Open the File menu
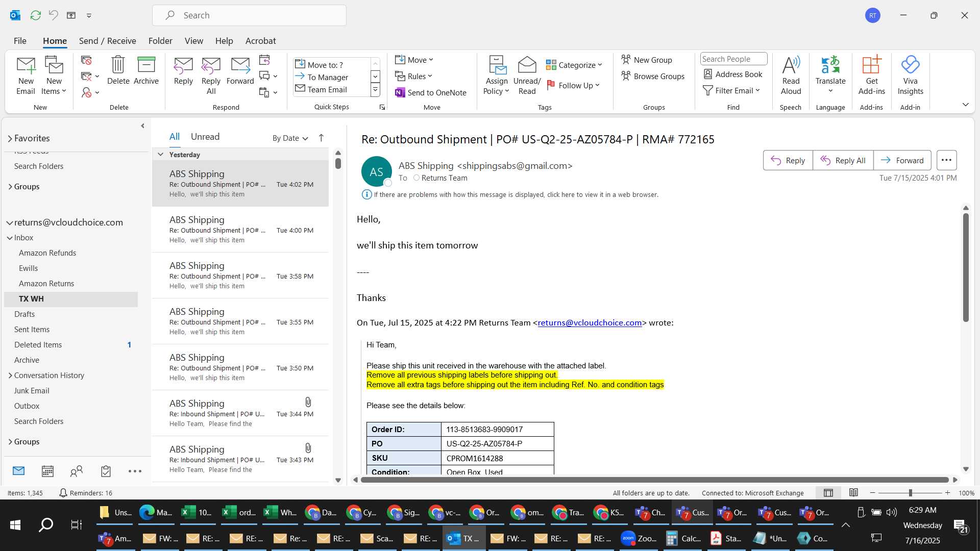 pyautogui.click(x=20, y=41)
